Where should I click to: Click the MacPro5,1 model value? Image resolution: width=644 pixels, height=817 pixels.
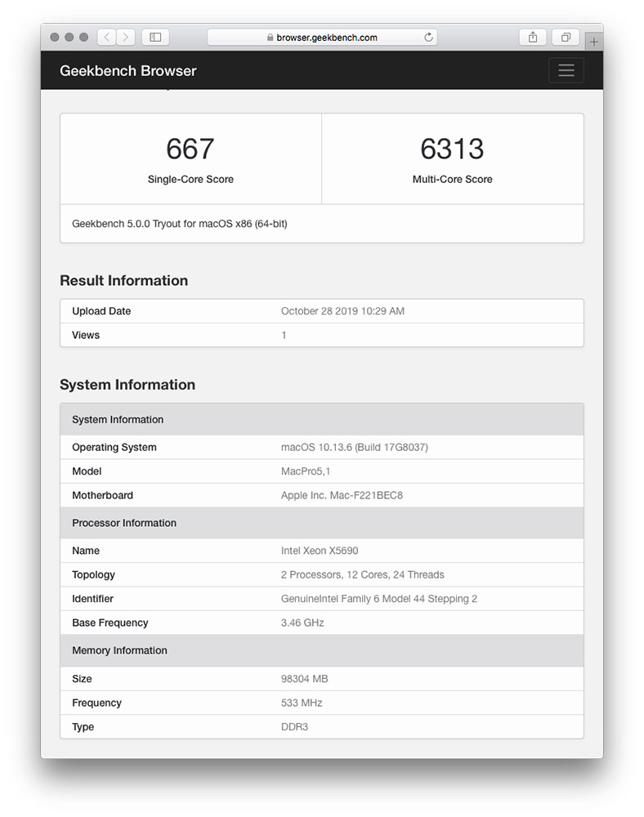click(x=306, y=471)
